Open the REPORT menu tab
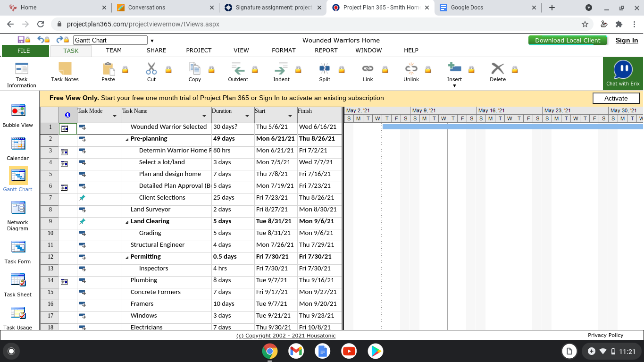The height and width of the screenshot is (362, 644). point(326,51)
